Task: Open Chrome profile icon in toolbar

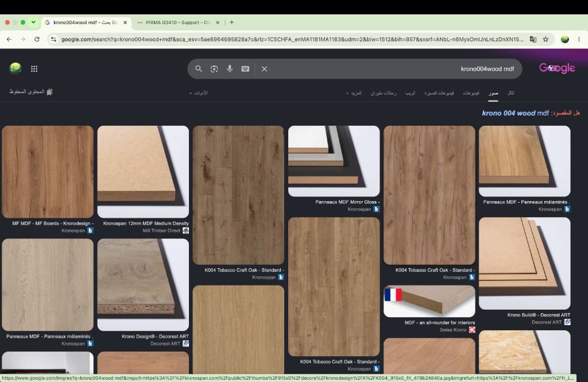Action: click(565, 39)
